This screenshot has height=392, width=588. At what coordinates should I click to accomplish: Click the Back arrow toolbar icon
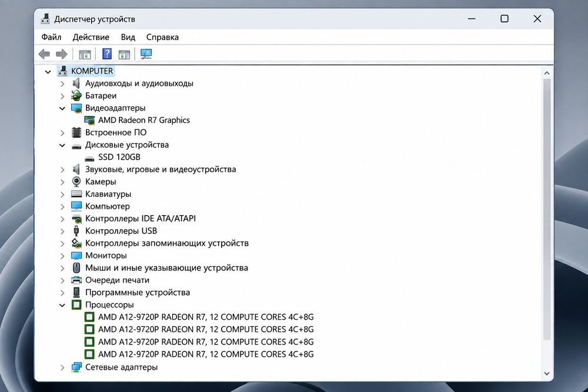pos(44,54)
